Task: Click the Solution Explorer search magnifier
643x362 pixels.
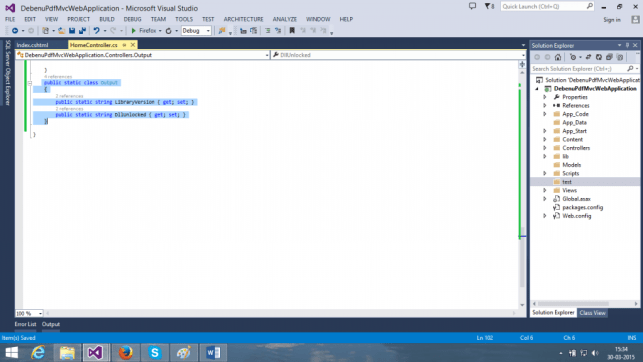Action: tap(630, 68)
